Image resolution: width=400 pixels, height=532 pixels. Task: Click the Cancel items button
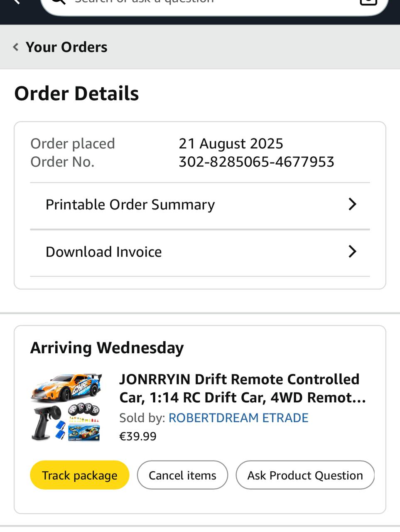point(182,475)
